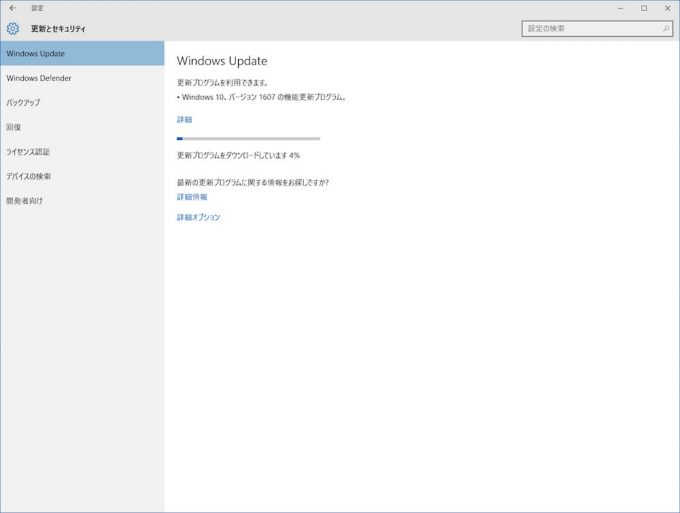Click the 詳細 link under the update
This screenshot has height=513, width=680.
[184, 120]
